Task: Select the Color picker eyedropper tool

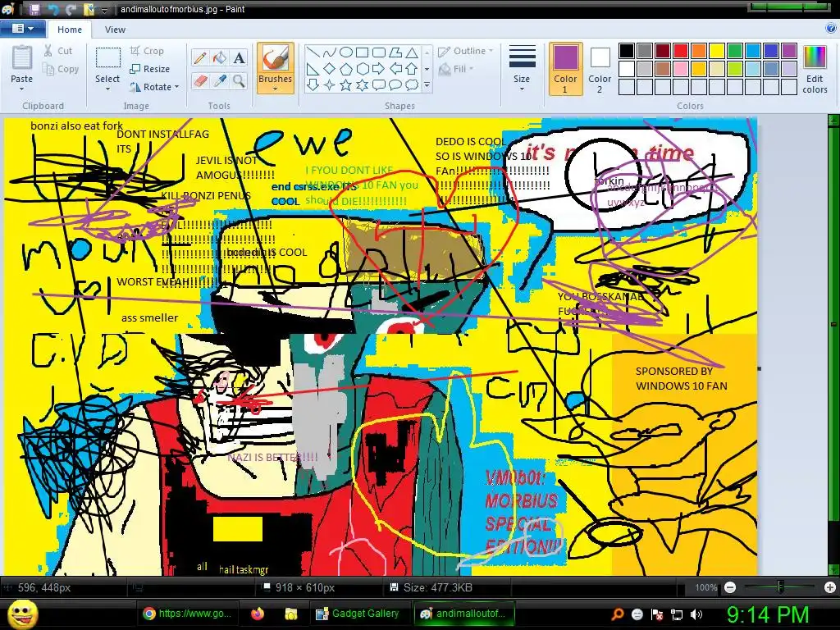Action: 220,81
